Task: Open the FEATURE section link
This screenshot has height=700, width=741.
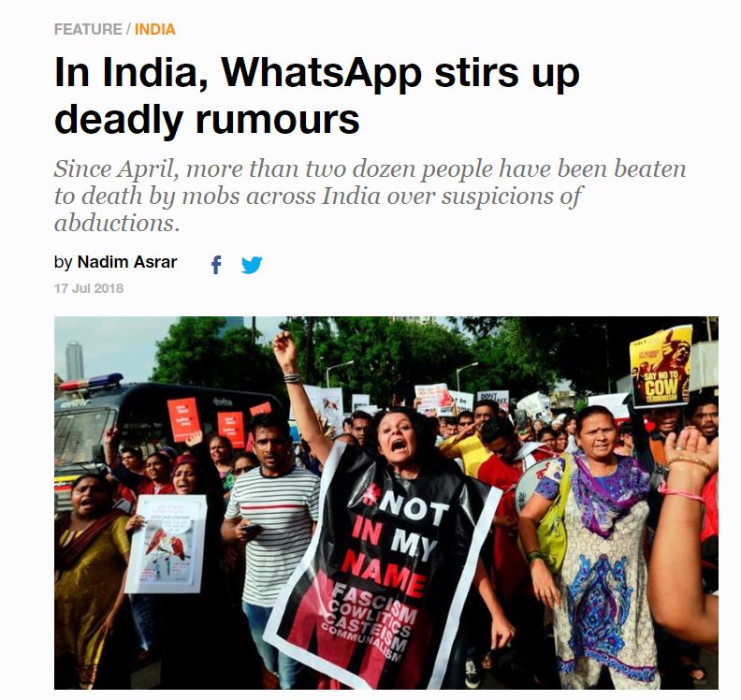Action: point(88,29)
